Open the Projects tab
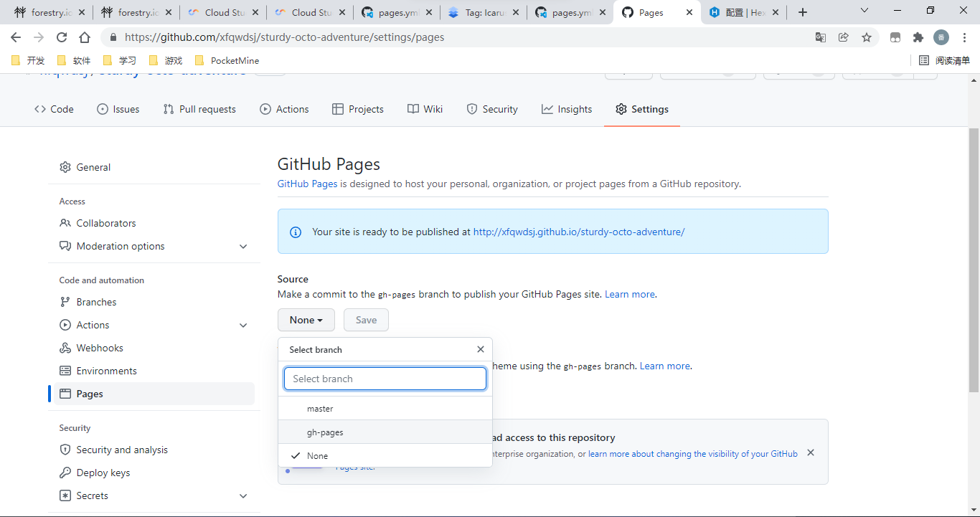 click(358, 109)
